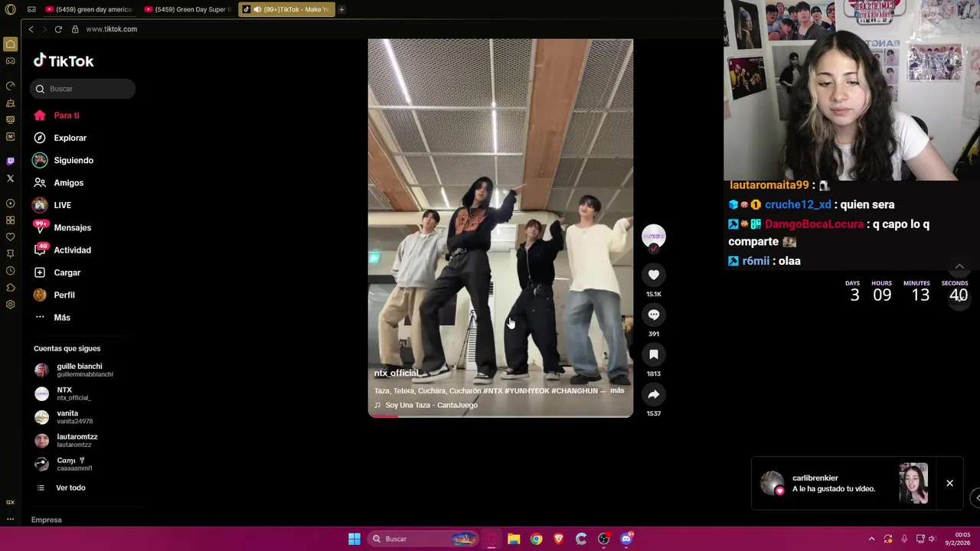This screenshot has width=980, height=551.
Task: Share the video using the arrow icon
Action: [x=653, y=394]
